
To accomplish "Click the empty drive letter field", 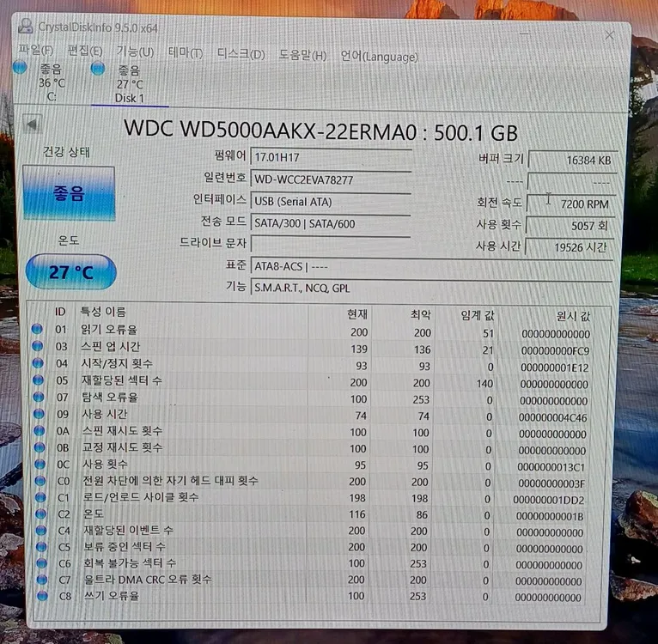I will click(330, 244).
